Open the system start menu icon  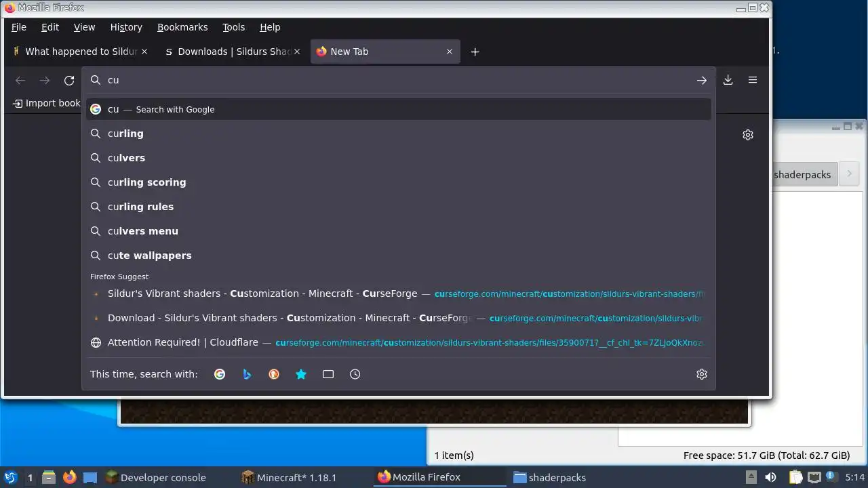(10, 477)
